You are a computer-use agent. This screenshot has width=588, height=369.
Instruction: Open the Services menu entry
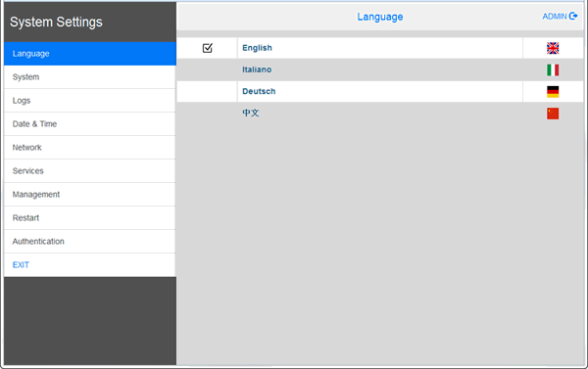pos(90,171)
